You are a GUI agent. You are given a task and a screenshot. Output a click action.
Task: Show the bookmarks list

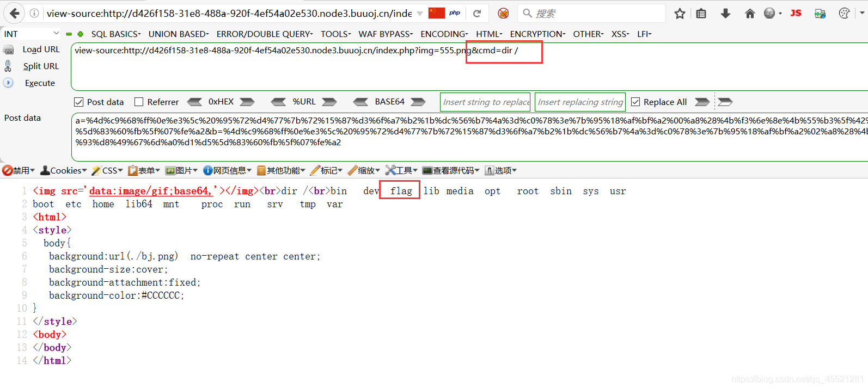click(701, 13)
